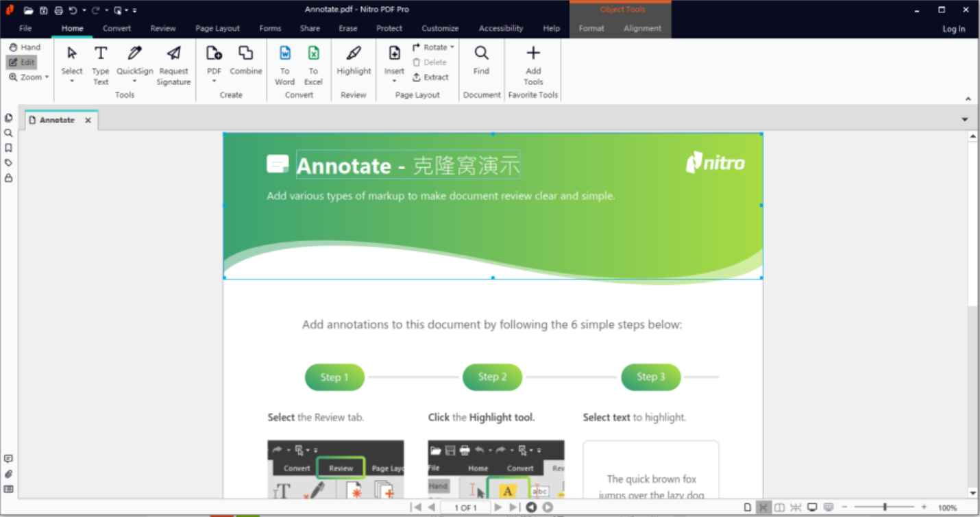Switch to two-page view in status bar

pos(779,507)
